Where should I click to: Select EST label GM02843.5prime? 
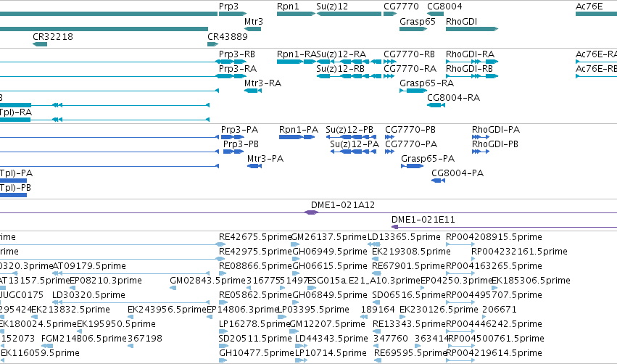tap(208, 281)
